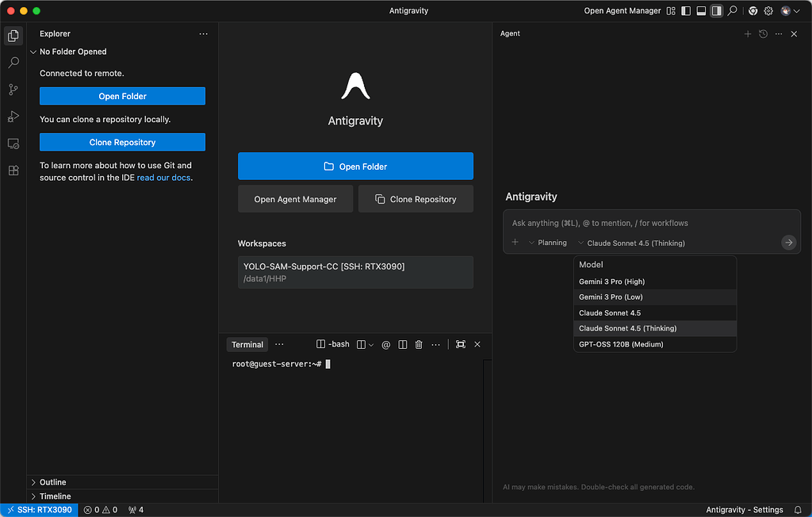Follow the read our docs link
The height and width of the screenshot is (517, 812).
click(x=163, y=178)
